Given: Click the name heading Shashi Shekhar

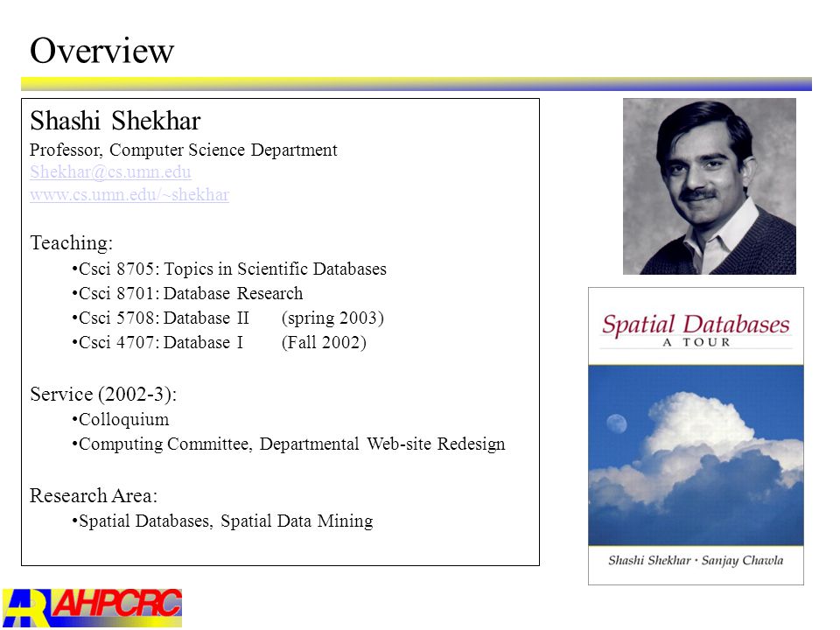Looking at the screenshot, I should click(115, 121).
